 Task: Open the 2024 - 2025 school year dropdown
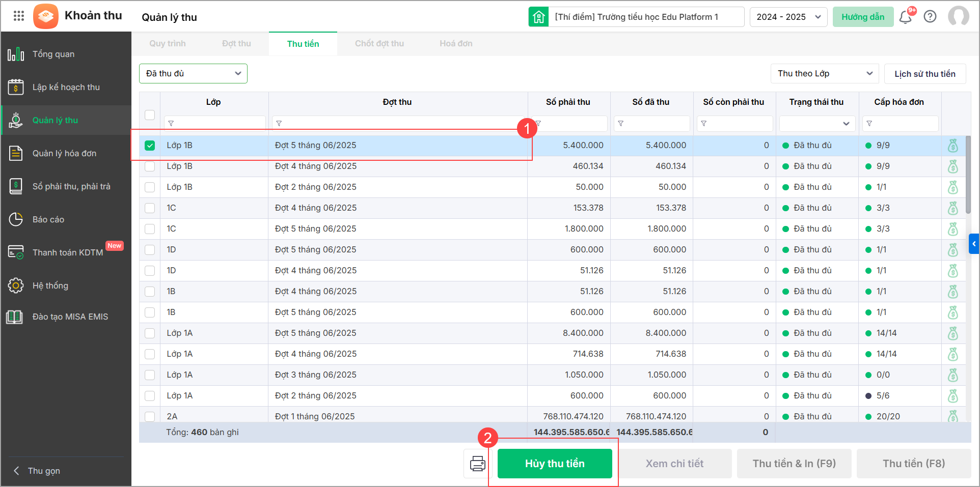(x=788, y=17)
